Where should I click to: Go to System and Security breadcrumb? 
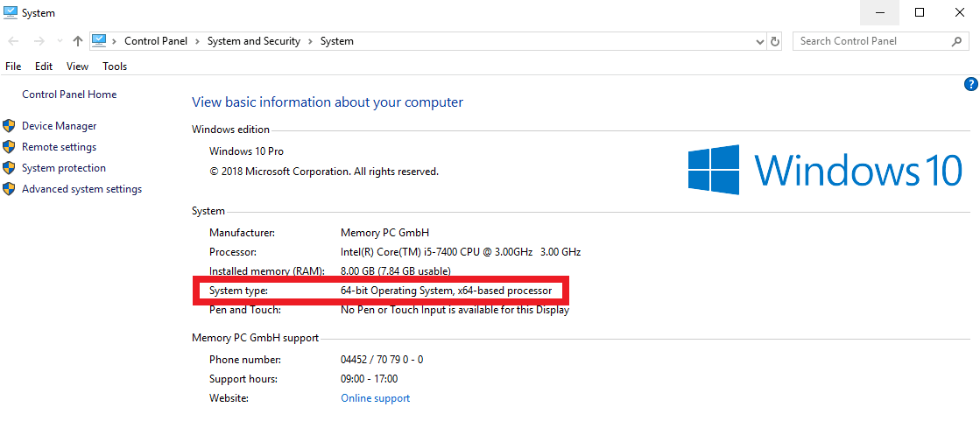pyautogui.click(x=254, y=41)
